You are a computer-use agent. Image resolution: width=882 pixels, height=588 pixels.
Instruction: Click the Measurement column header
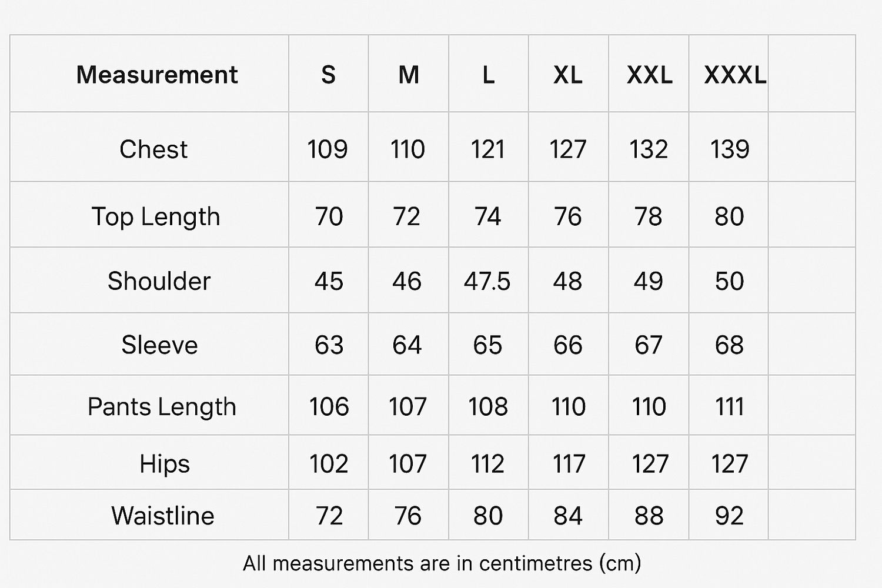157,75
